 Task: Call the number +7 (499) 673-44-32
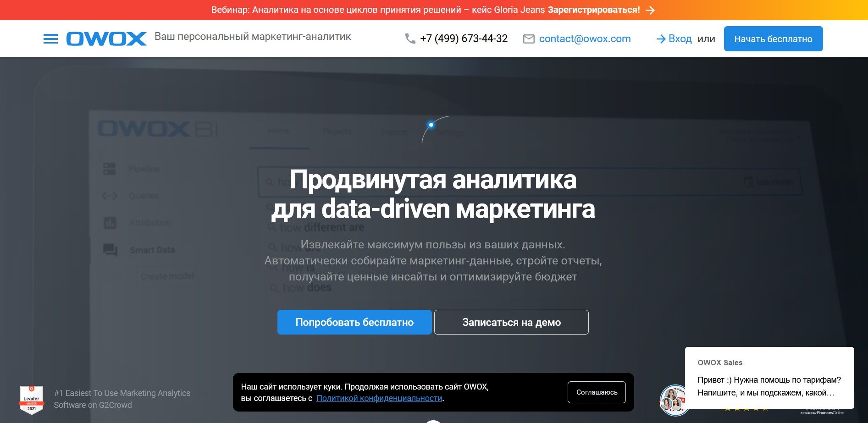click(464, 39)
